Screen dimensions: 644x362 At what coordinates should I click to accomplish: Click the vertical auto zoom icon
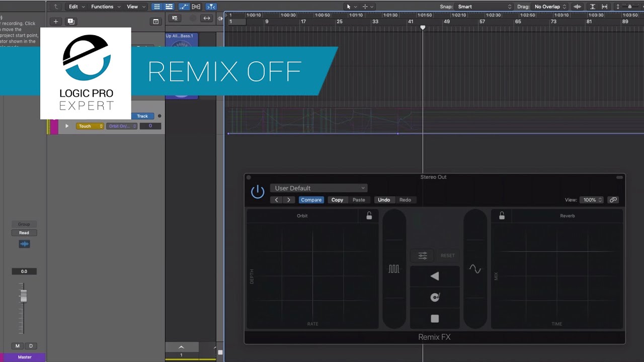click(x=593, y=7)
